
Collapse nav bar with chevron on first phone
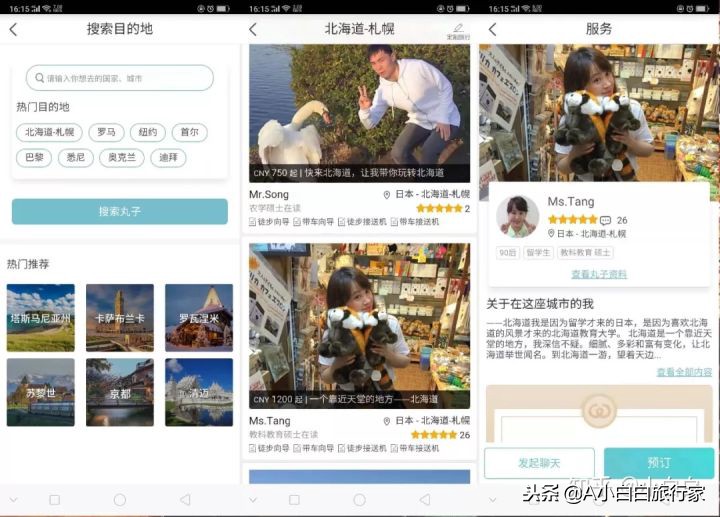[x=13, y=500]
